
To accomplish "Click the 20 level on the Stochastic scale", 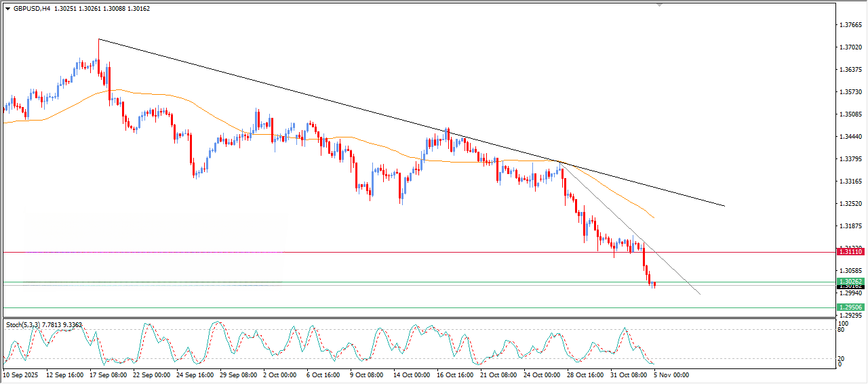I will tap(841, 358).
